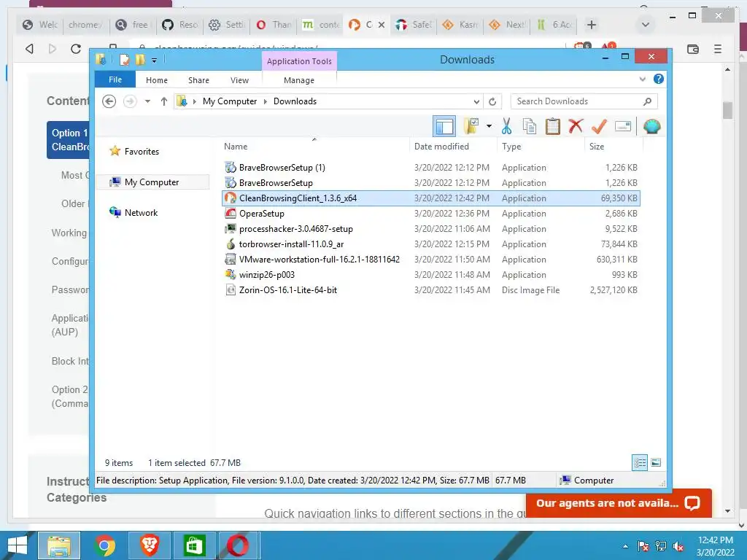Click the Back arrow in Explorer
Image resolution: width=747 pixels, height=560 pixels.
pyautogui.click(x=109, y=101)
